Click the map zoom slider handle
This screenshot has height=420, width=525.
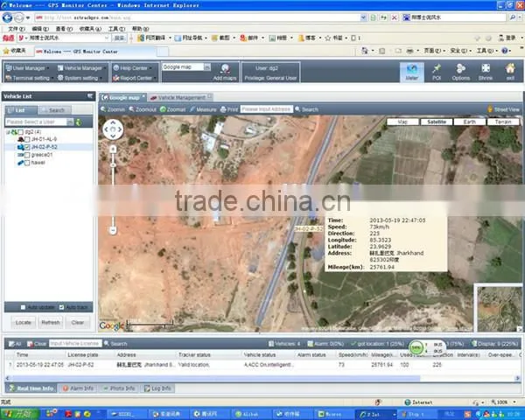pos(113,165)
